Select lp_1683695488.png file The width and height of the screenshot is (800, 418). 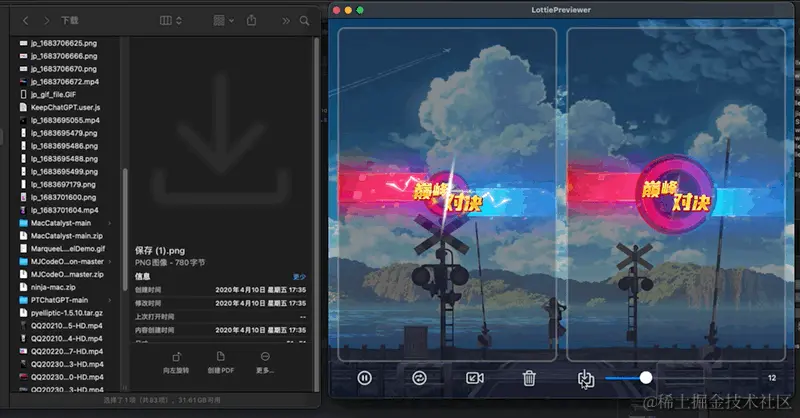tap(64, 159)
